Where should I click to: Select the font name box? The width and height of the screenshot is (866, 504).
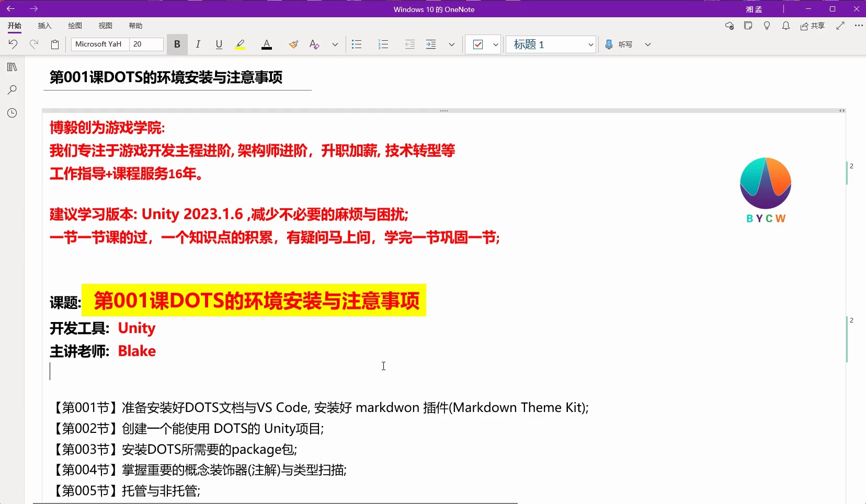[x=100, y=44]
